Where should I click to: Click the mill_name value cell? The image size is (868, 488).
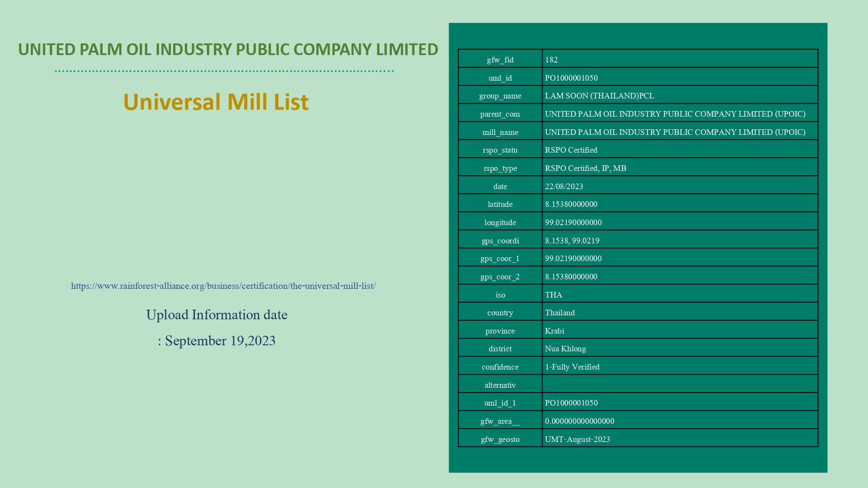click(x=680, y=131)
